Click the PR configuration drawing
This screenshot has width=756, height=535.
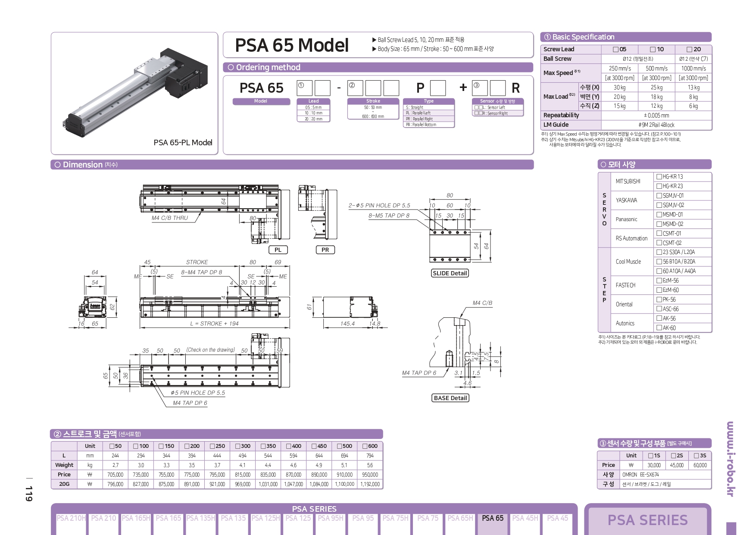[318, 213]
